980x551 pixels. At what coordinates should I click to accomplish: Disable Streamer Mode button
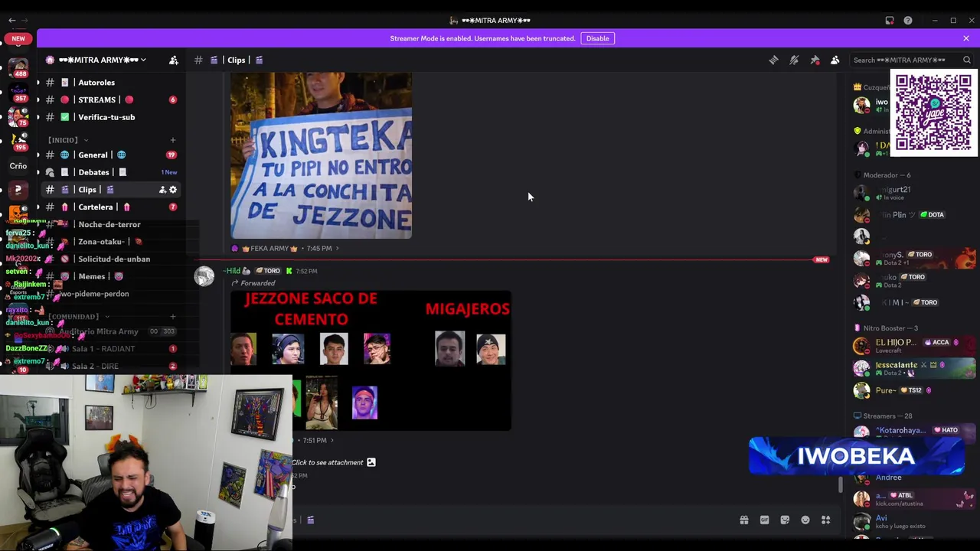coord(598,38)
